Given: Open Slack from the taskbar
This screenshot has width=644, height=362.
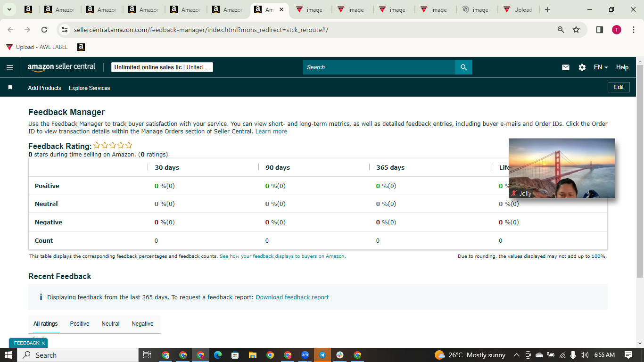Looking at the screenshot, I should tap(340, 355).
